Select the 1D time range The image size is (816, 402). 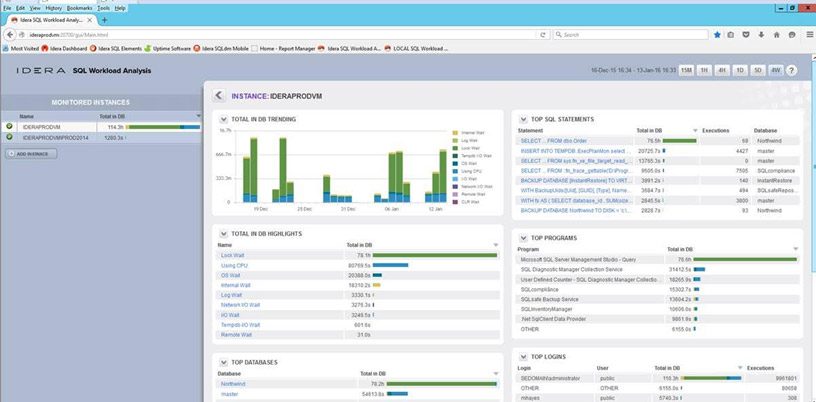[740, 70]
